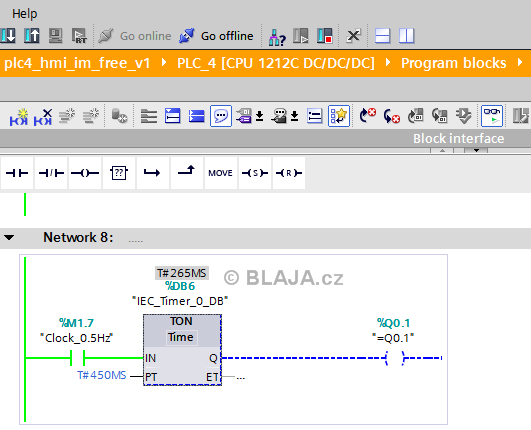Insert a normally open contact
This screenshot has width=531, height=430.
tap(17, 173)
